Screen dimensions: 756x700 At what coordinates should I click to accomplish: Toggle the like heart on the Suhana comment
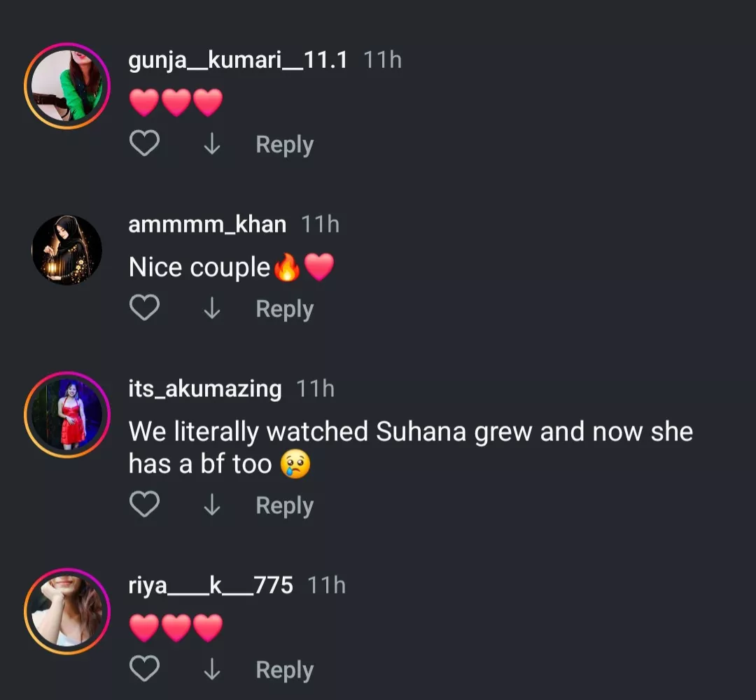pos(144,504)
